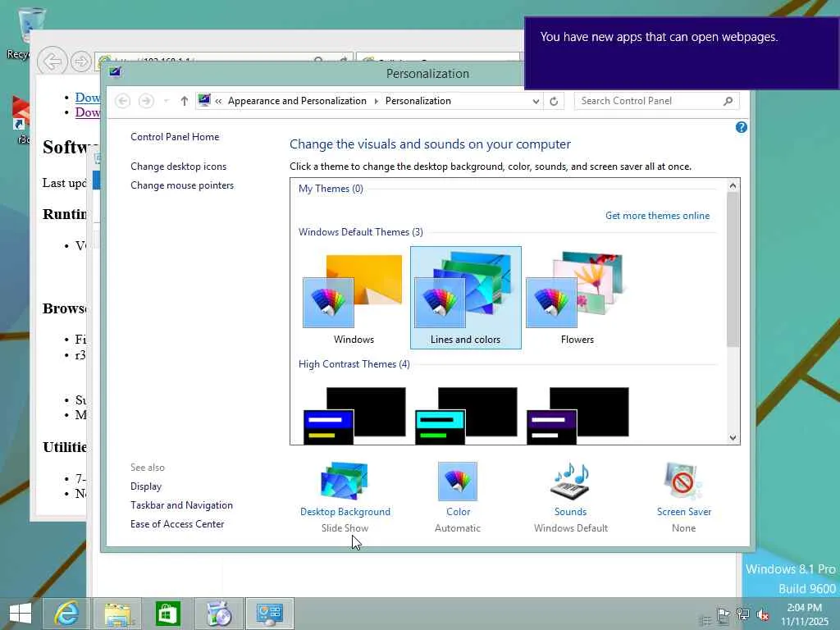840x630 pixels.
Task: Click the High Contrast Themes (4) header
Action: click(354, 364)
